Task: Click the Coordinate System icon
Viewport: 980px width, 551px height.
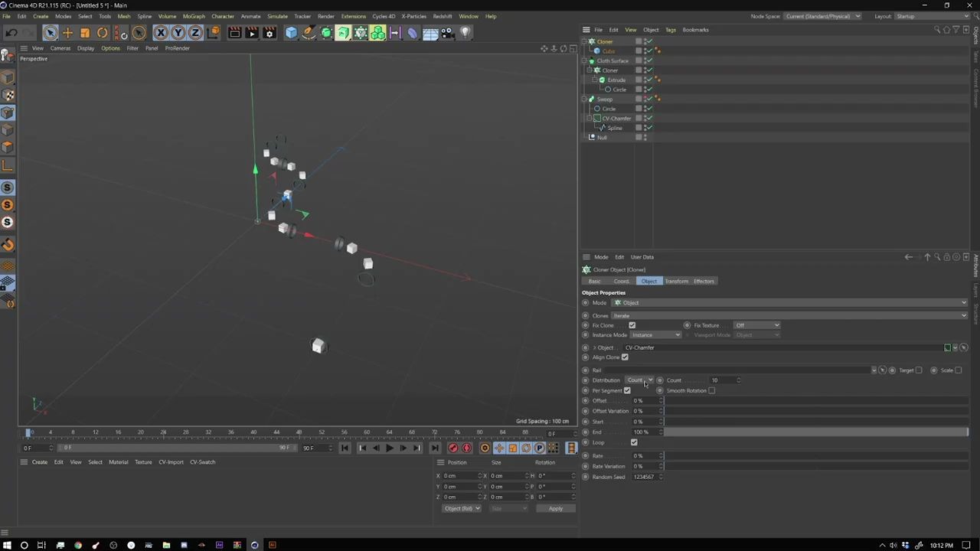Action: click(x=214, y=33)
